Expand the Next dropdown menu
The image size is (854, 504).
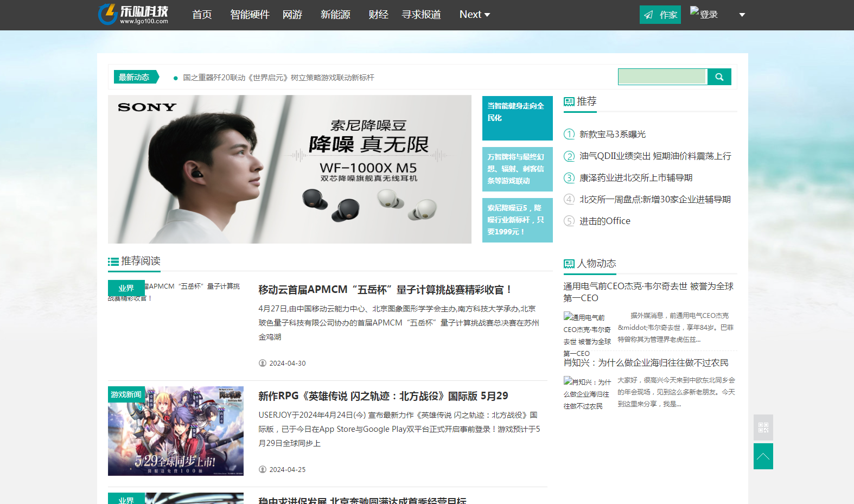(475, 15)
